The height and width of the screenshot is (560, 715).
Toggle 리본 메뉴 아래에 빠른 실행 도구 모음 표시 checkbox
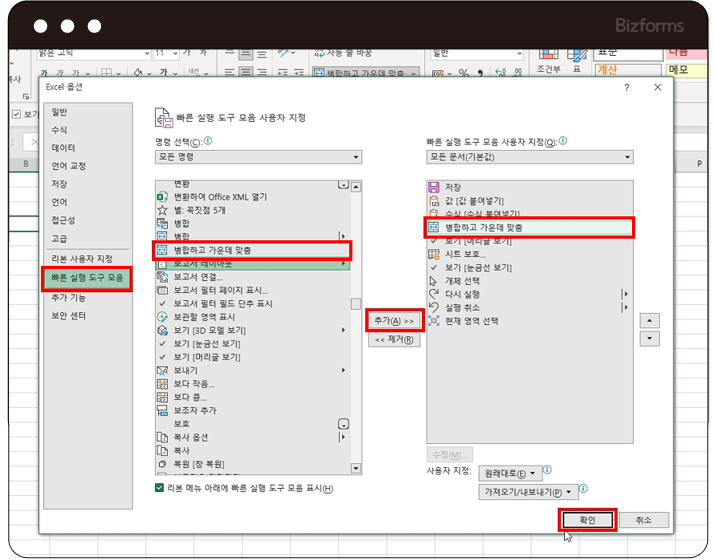(x=159, y=488)
